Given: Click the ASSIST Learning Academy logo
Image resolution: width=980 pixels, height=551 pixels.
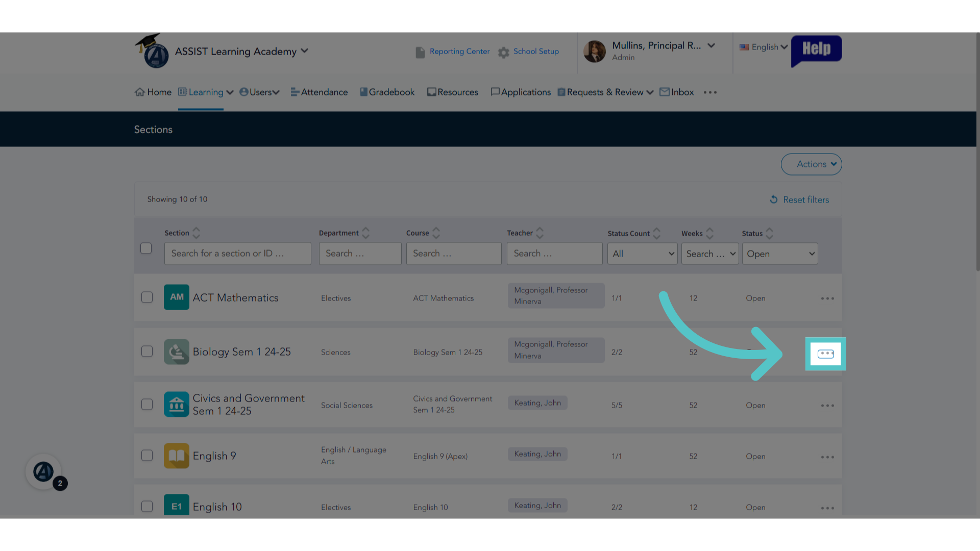Looking at the screenshot, I should [x=152, y=51].
